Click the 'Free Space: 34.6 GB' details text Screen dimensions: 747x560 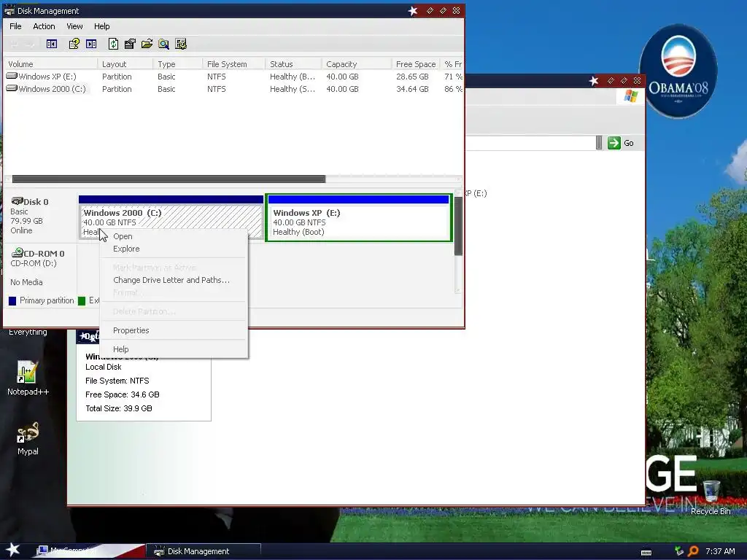pos(123,394)
